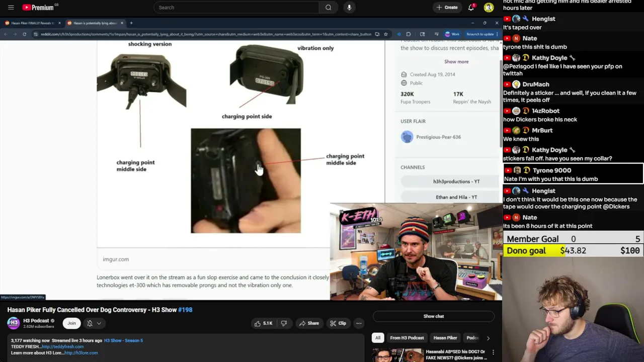Expand 'Show more' in subreddit sidebar

click(x=456, y=61)
